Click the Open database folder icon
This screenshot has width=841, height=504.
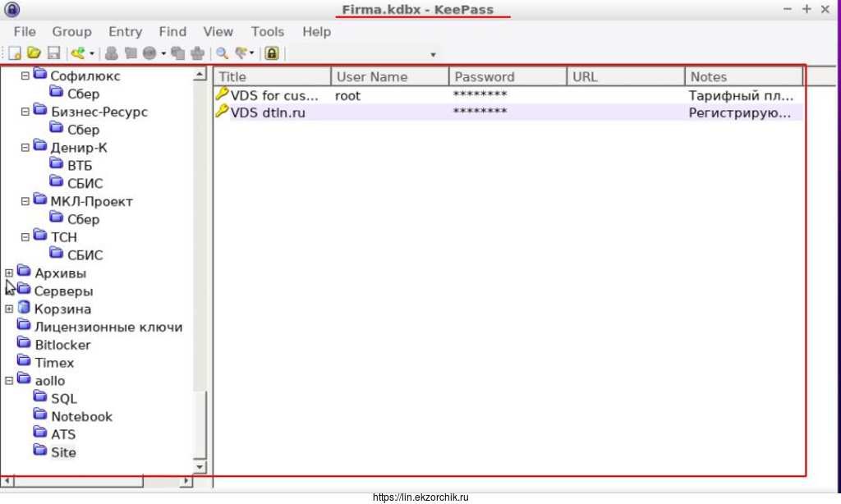(34, 53)
